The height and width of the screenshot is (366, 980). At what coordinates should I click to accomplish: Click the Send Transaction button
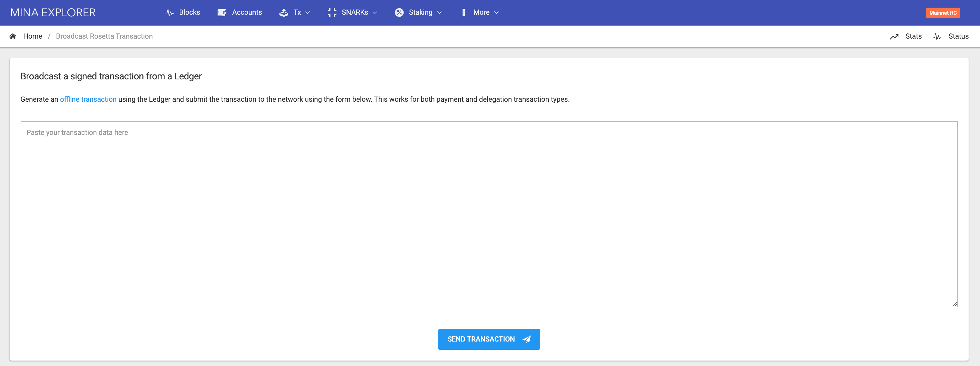coord(489,339)
